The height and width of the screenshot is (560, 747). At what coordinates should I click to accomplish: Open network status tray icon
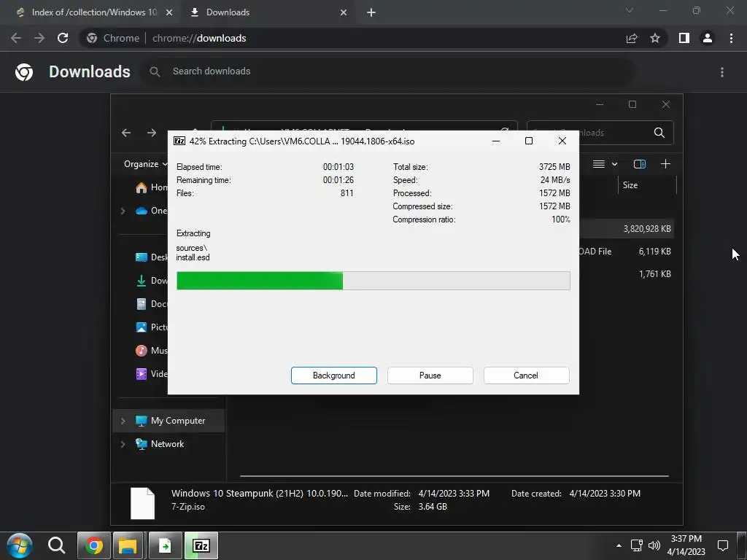coord(636,545)
